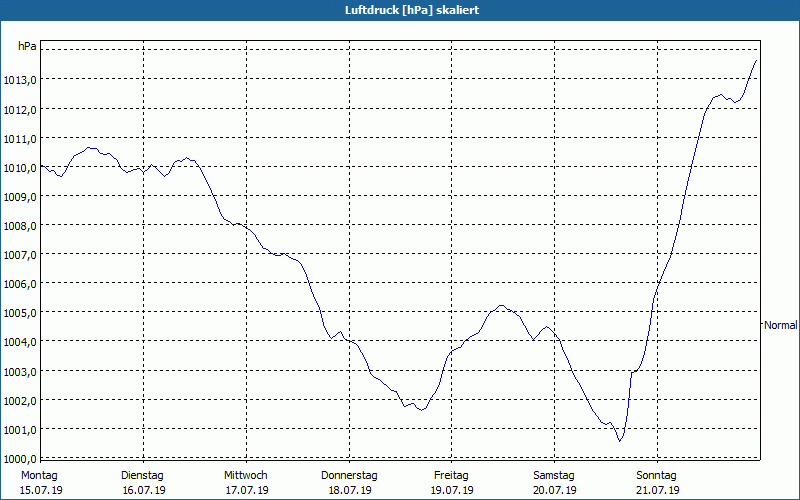Click the date 18.07.19

pos(349,490)
